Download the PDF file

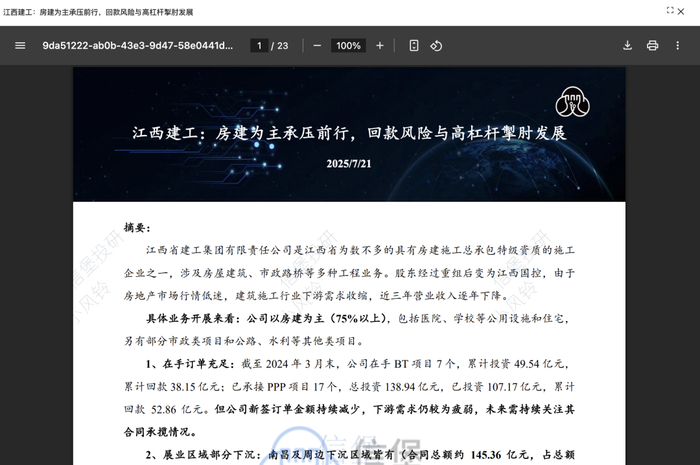coord(627,46)
